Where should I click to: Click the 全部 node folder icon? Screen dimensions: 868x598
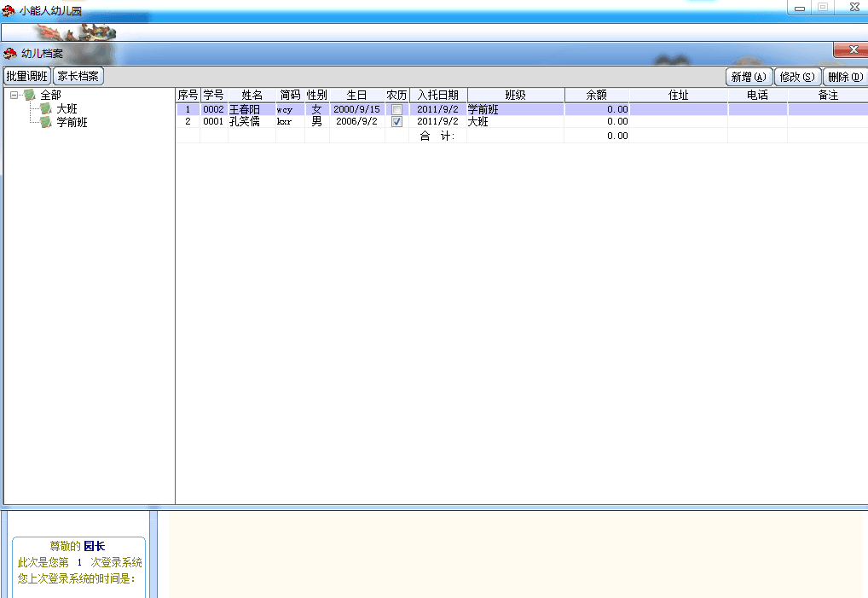[x=30, y=96]
